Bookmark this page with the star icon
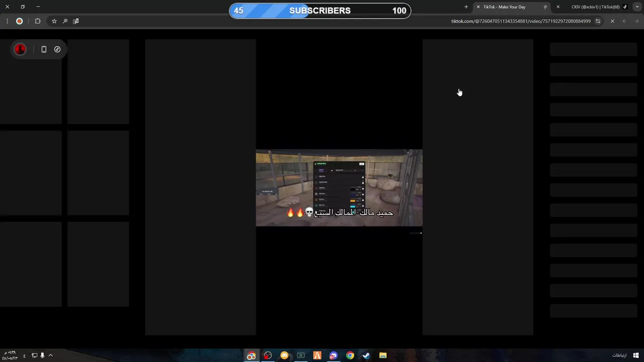The image size is (644, 362). tap(54, 21)
